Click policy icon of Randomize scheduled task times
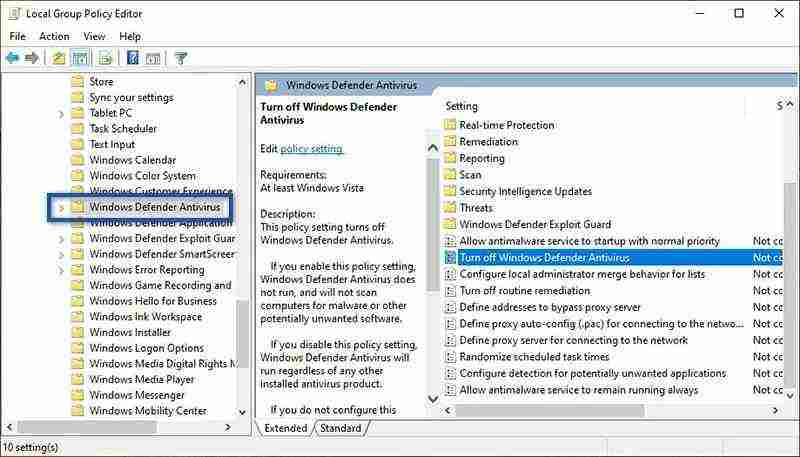800x457 pixels. (450, 357)
